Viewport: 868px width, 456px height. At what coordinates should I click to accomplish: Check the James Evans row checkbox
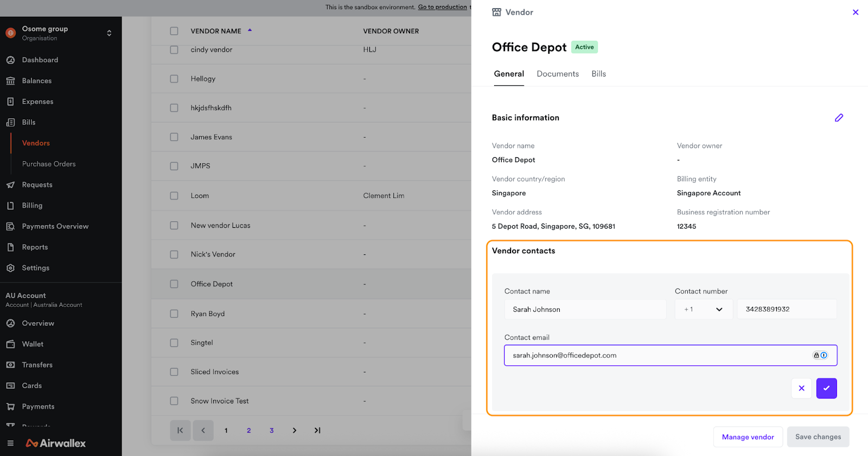click(x=174, y=137)
